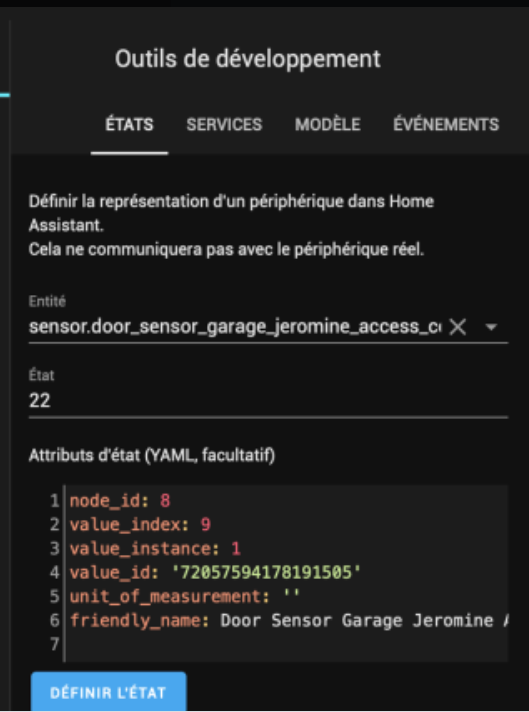Go to the ÉVÉNEMENTS tab
The image size is (529, 712).
pos(446,124)
